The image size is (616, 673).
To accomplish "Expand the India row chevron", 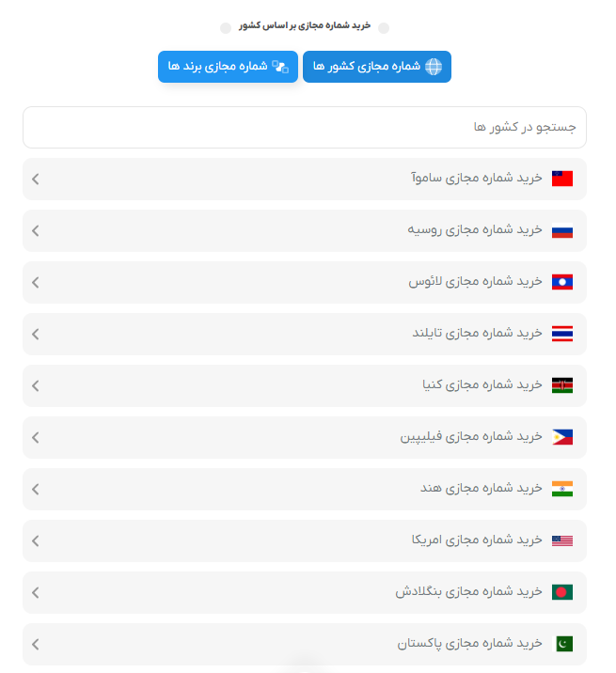I will click(36, 489).
